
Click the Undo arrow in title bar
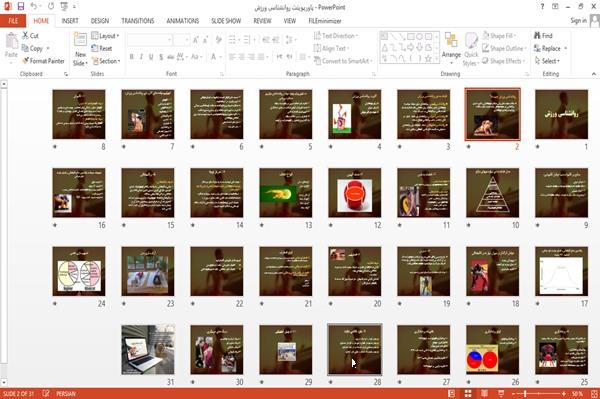click(x=34, y=6)
